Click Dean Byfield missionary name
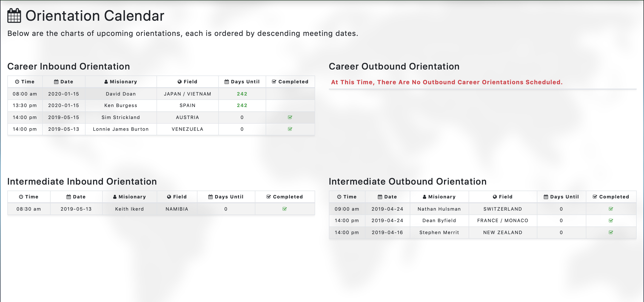Screen dimensions: 644x302 point(439,221)
